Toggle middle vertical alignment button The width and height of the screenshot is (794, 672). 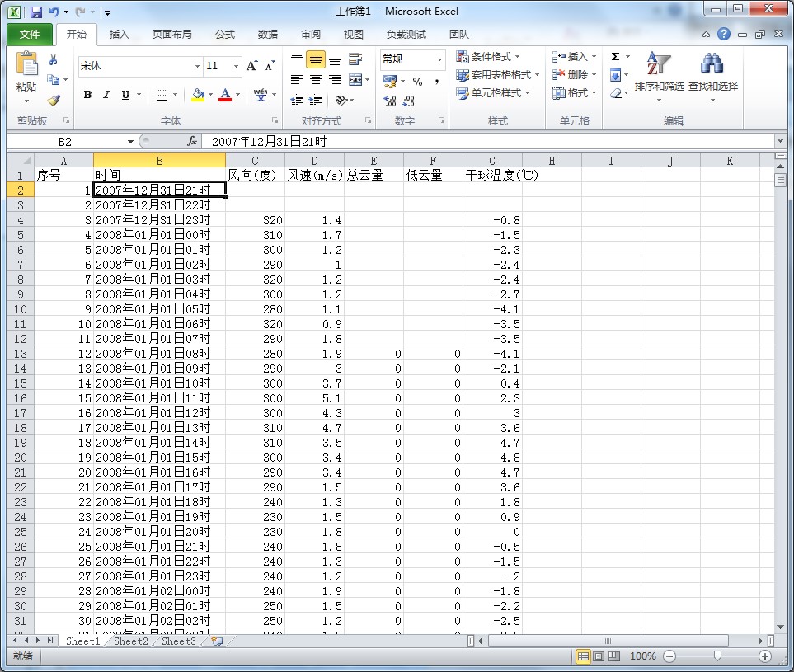click(315, 60)
